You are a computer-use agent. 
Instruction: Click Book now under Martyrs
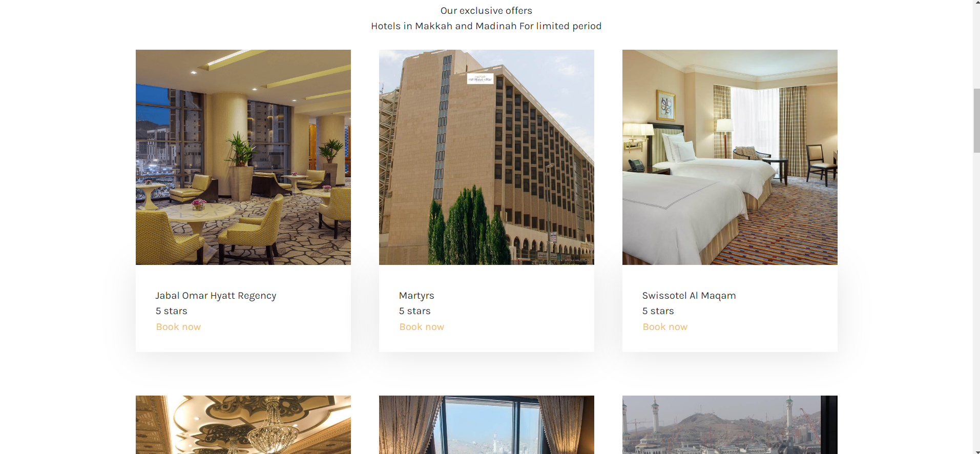422,327
